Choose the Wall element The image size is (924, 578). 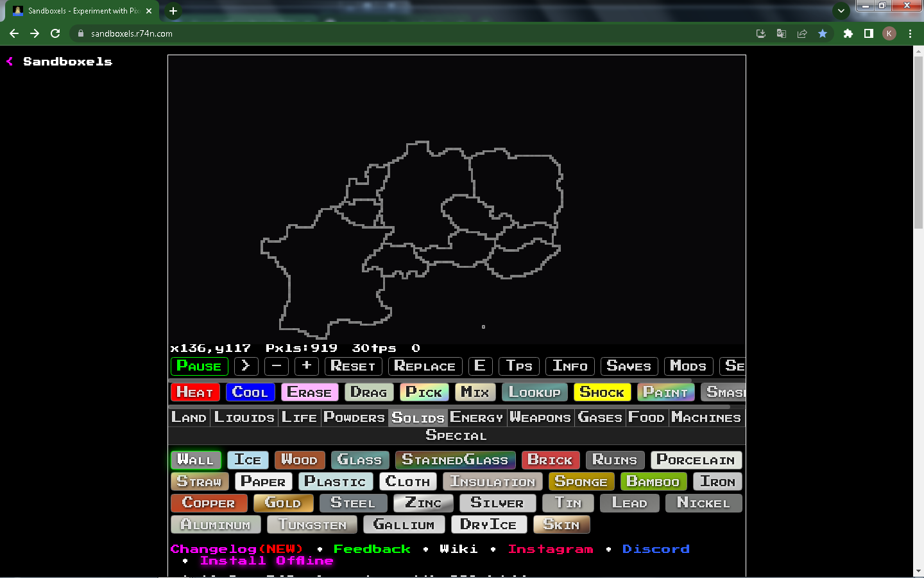tap(196, 460)
